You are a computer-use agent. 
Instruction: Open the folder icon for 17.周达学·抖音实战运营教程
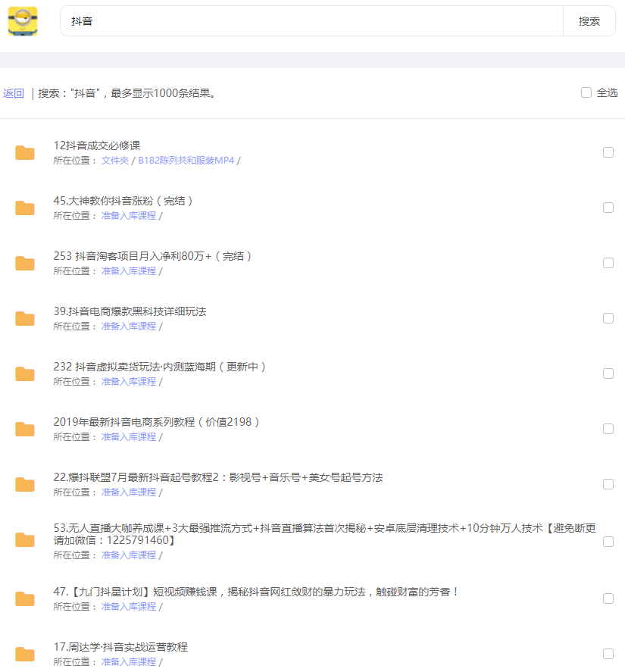click(24, 654)
